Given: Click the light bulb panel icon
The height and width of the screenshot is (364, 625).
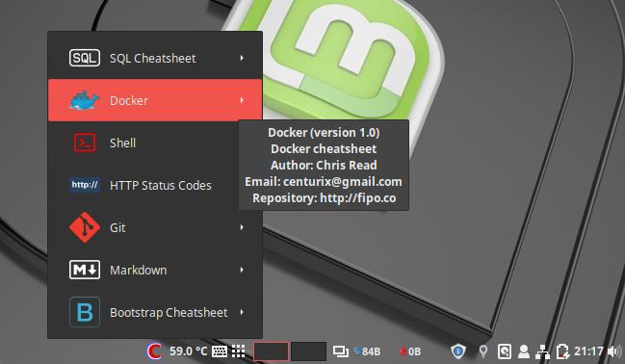Looking at the screenshot, I should pos(483,351).
